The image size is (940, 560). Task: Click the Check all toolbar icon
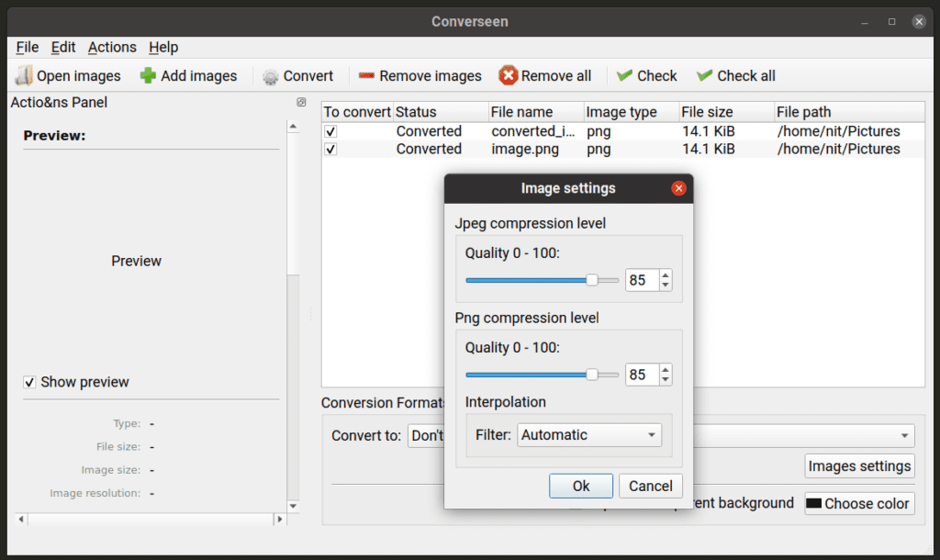click(703, 75)
